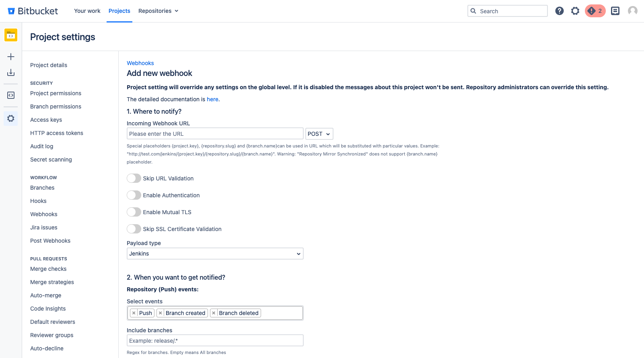Click the user profile avatar
This screenshot has width=644, height=358.
633,11
